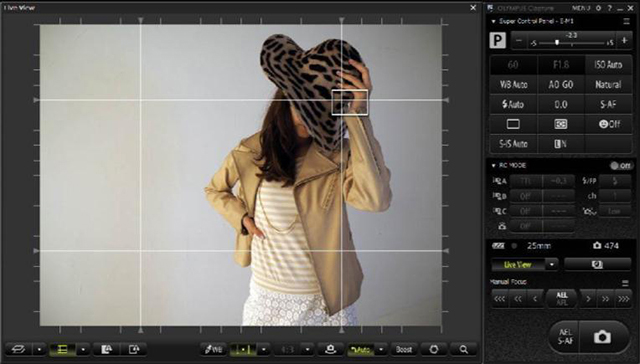
Task: Click the rec view button beside Live View
Action: point(597,264)
